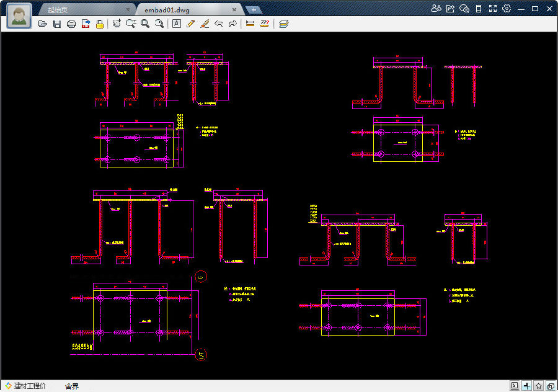Redo the last undone action
The width and height of the screenshot is (558, 392).
[232, 24]
